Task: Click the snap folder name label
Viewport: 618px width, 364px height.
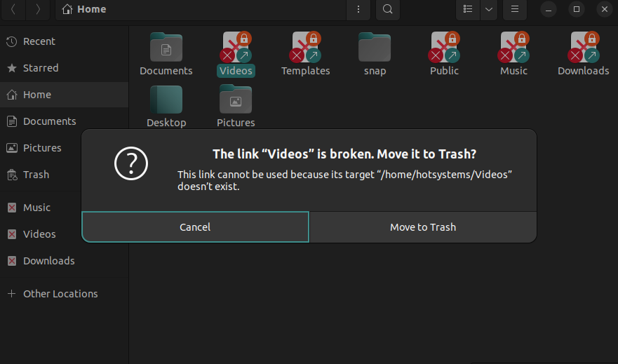Action: tap(375, 71)
